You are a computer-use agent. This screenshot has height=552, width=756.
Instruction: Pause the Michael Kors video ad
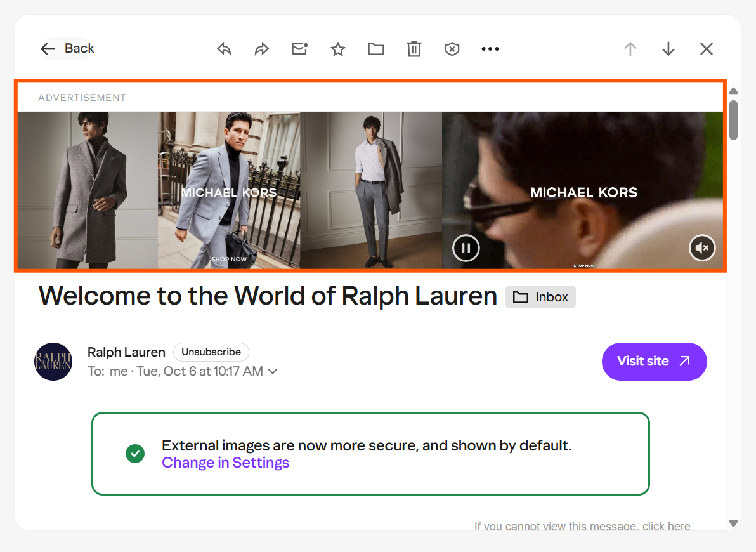(x=466, y=248)
